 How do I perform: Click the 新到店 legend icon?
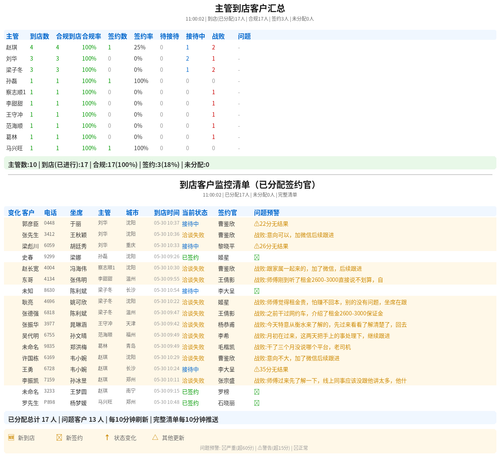tap(11, 437)
